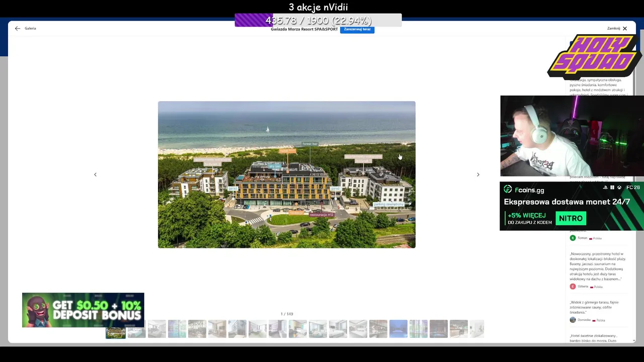Click the GET $0.50 deposit bonus banner

[x=83, y=310]
